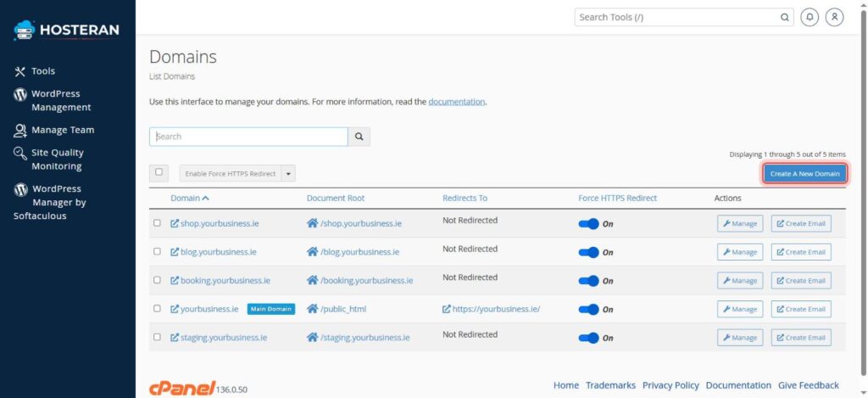Click Manage for booking.yourbusiness.ie
Screen dimensions: 868x398
tap(740, 281)
